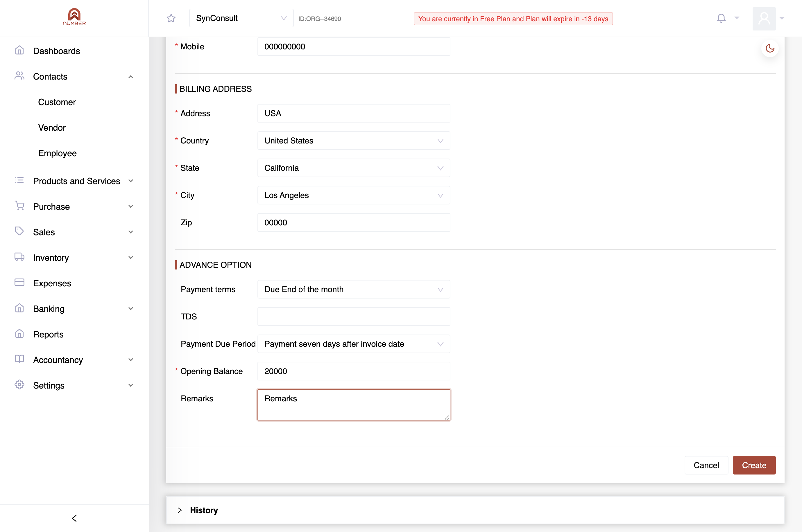Open notifications bell icon

721,18
